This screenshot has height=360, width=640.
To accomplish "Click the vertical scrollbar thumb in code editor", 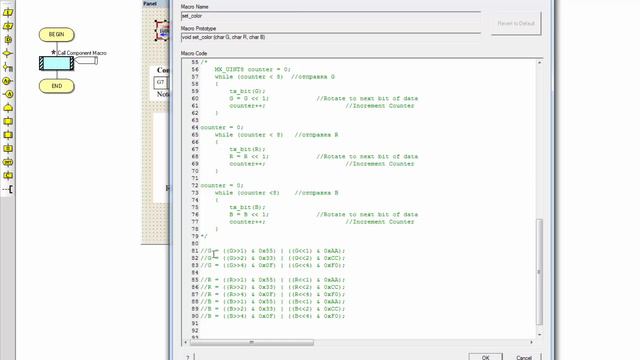I will pyautogui.click(x=539, y=272).
